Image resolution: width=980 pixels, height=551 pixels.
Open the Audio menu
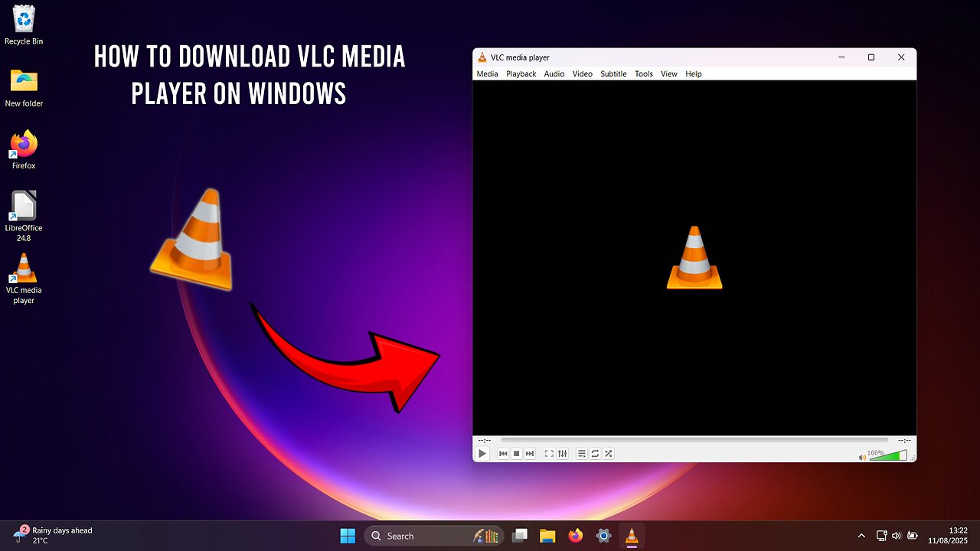pos(554,74)
